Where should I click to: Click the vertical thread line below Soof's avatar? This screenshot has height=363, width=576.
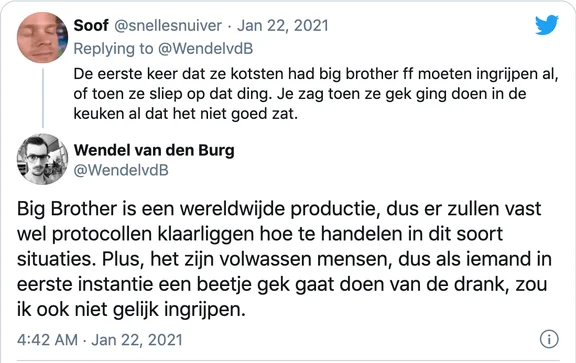(x=43, y=98)
